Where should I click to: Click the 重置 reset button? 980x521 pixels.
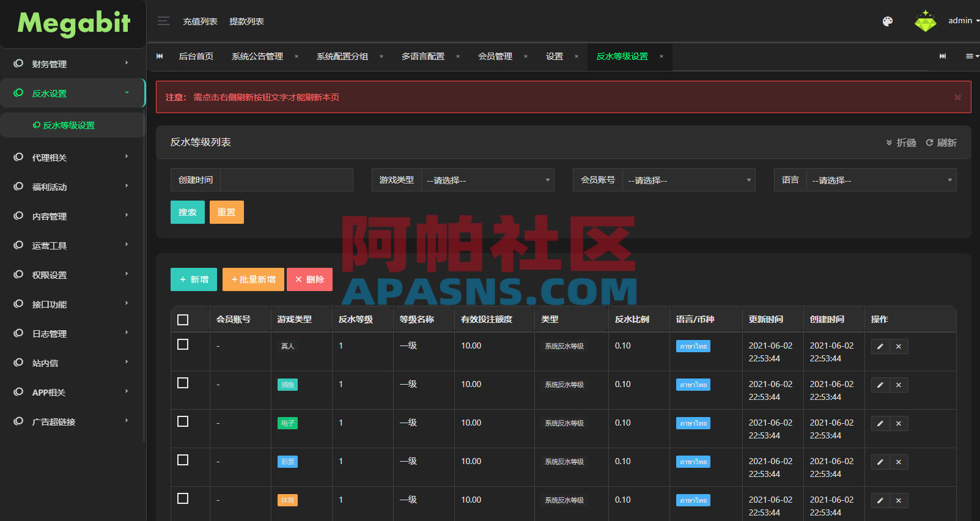point(227,212)
